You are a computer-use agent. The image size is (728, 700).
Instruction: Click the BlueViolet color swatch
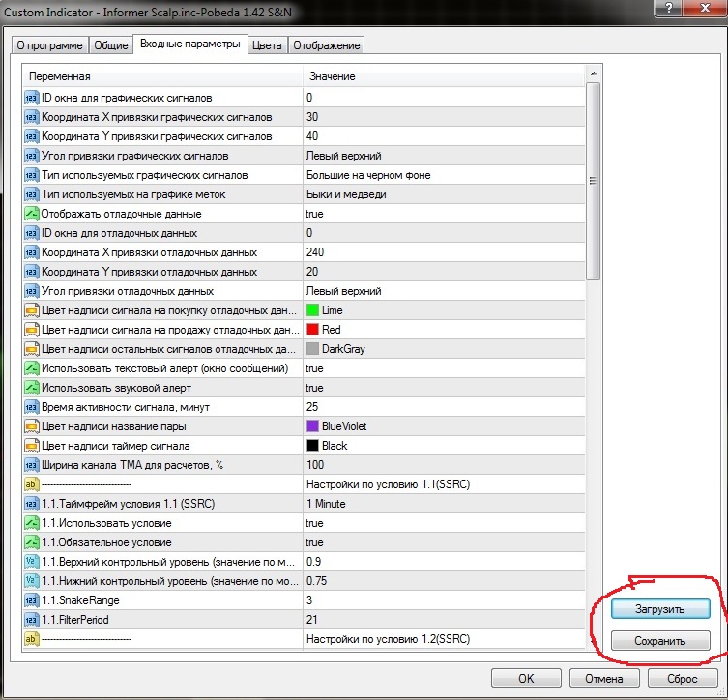(312, 426)
